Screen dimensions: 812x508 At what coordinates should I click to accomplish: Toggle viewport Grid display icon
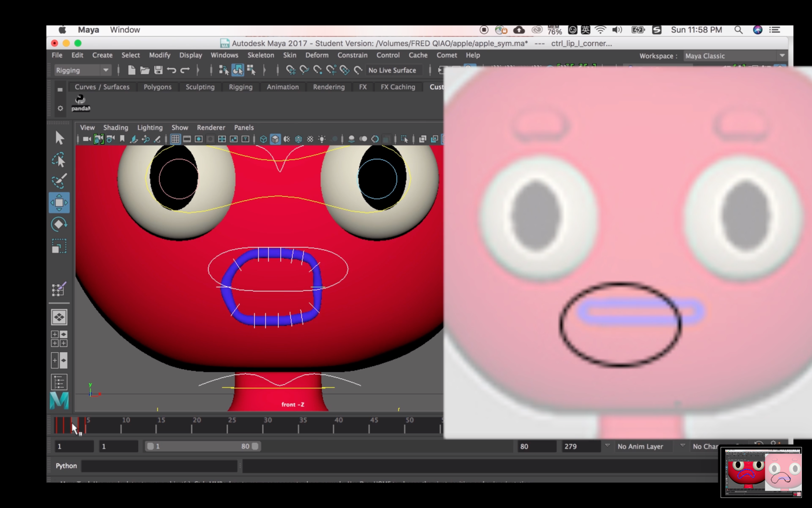point(175,139)
